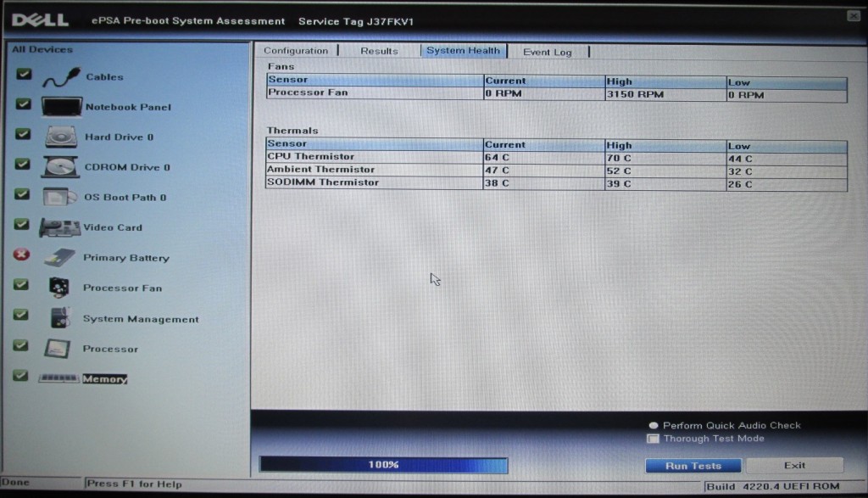Click the Primary Battery failed status mark
The image size is (868, 498).
pos(21,255)
